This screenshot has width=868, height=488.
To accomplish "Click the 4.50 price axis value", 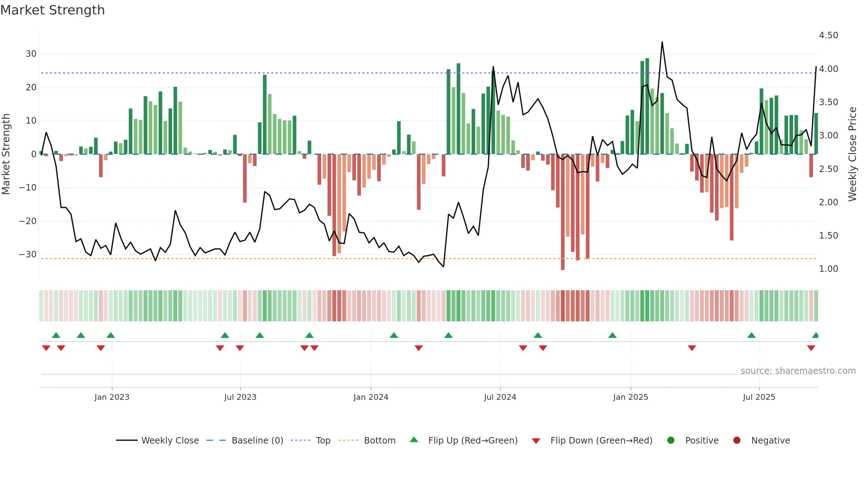I will pyautogui.click(x=828, y=35).
